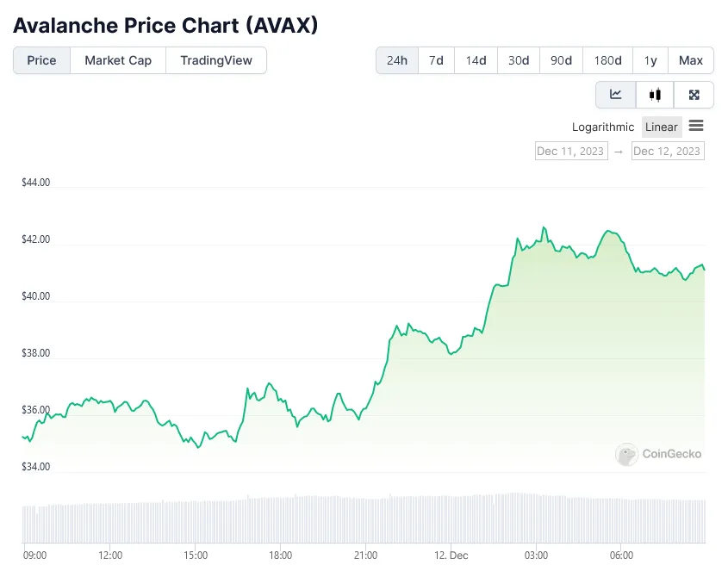Choose the 180d range button
This screenshot has height=584, width=728.
click(607, 60)
